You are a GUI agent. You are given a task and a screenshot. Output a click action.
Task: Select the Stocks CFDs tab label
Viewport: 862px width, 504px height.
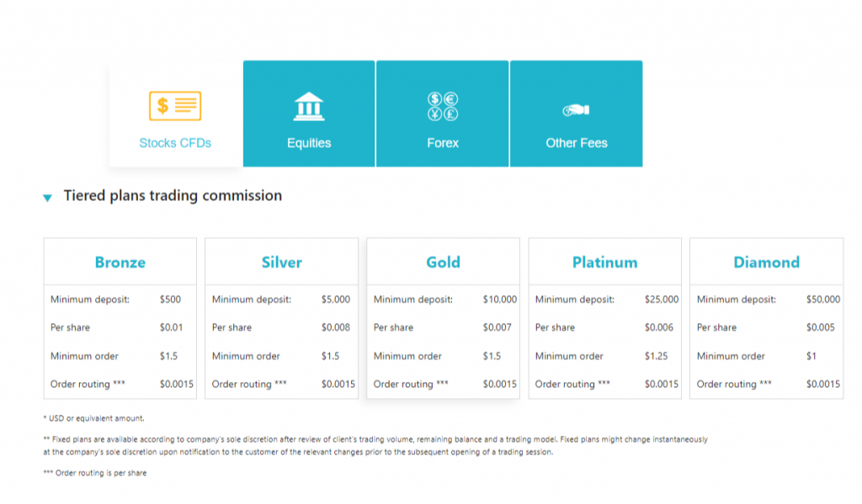pyautogui.click(x=175, y=143)
